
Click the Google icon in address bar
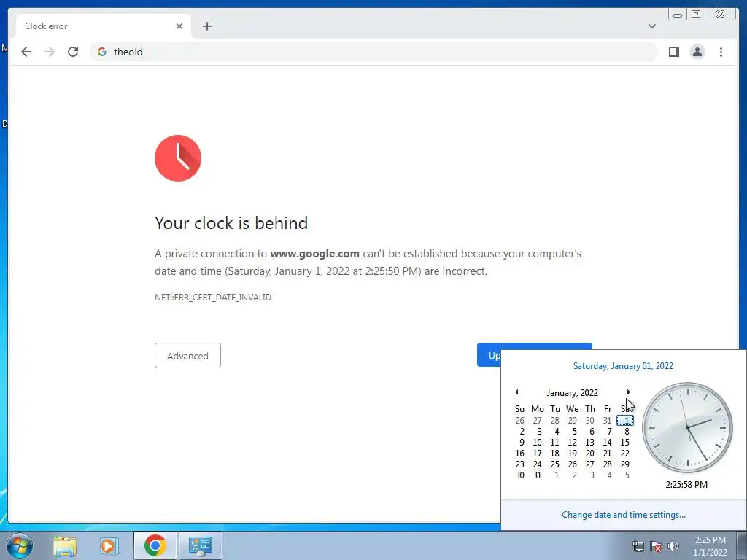point(102,52)
